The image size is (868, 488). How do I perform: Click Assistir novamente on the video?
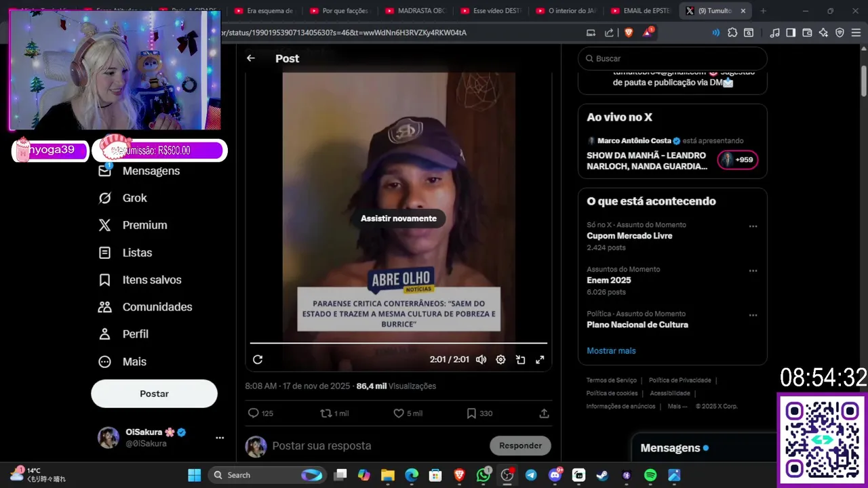(399, 218)
